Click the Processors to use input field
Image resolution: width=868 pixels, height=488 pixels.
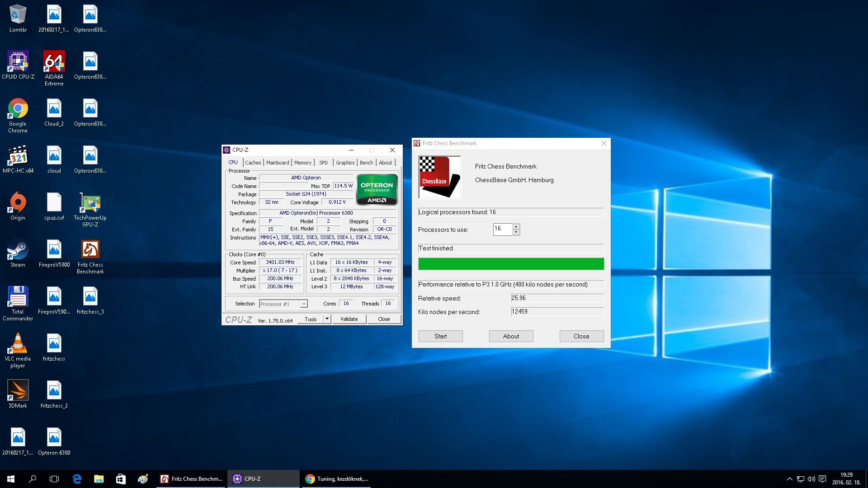[503, 229]
